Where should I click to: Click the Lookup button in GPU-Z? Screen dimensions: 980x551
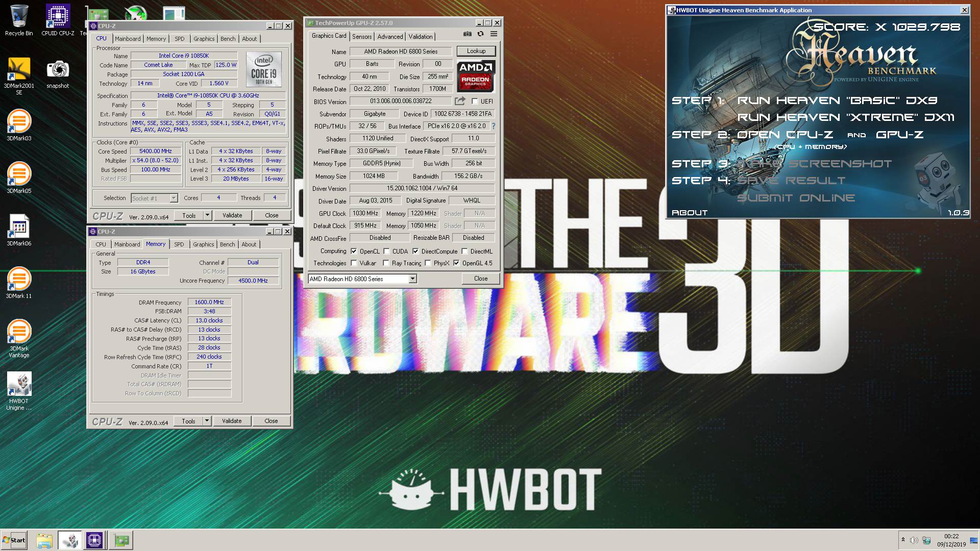pyautogui.click(x=476, y=51)
